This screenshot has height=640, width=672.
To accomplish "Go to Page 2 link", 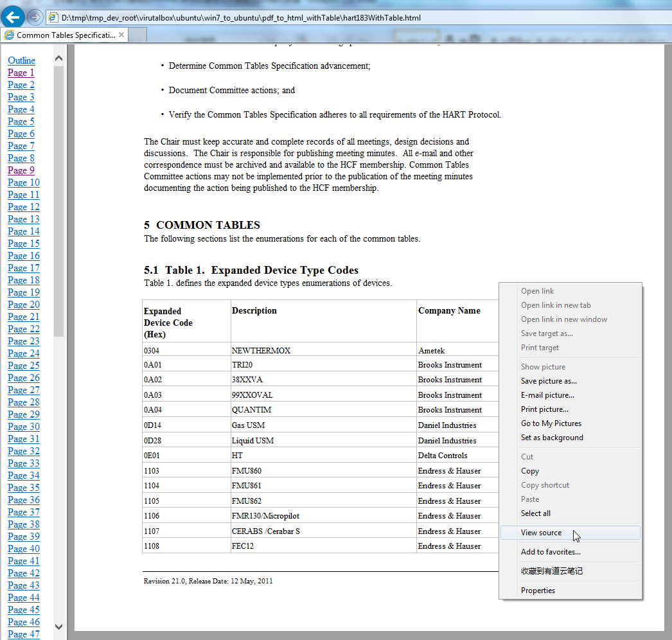I will pyautogui.click(x=21, y=85).
